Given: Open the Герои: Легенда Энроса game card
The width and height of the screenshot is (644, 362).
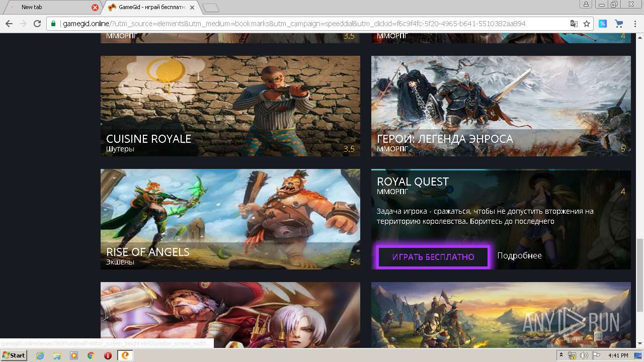Looking at the screenshot, I should 501,106.
